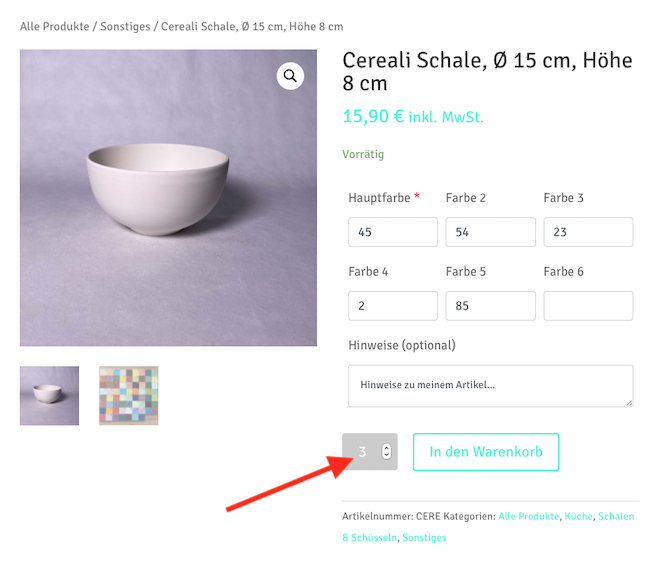Click the empty Farbe 6 field
Screen dimensions: 660x563
point(588,306)
